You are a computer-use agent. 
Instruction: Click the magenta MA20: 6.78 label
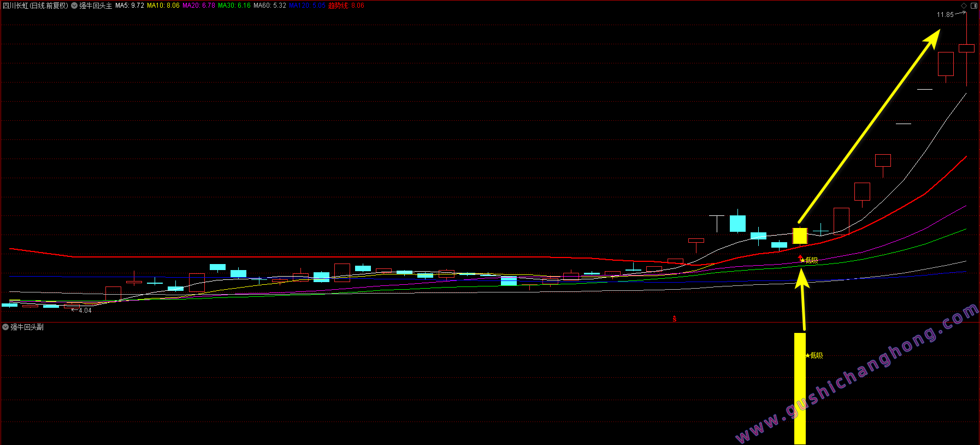[199, 5]
